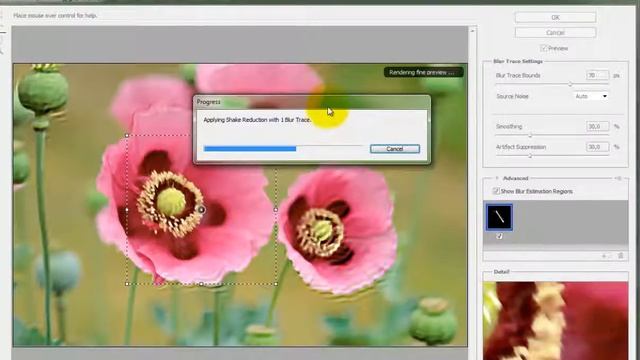Click the blue progress bar
This screenshot has width=640, height=360.
250,149
